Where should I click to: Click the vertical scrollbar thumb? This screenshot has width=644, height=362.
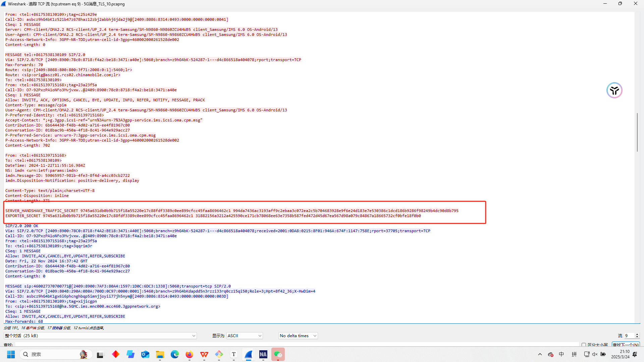[x=637, y=132]
